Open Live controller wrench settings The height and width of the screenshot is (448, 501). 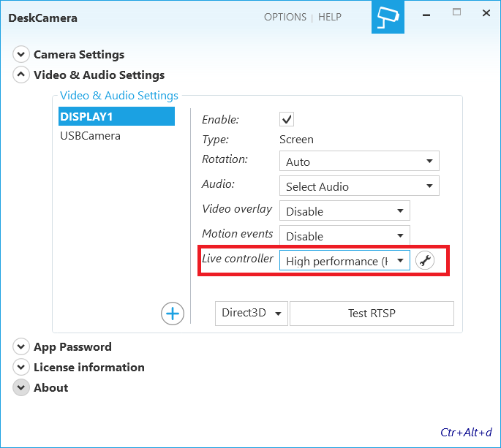pyautogui.click(x=425, y=261)
